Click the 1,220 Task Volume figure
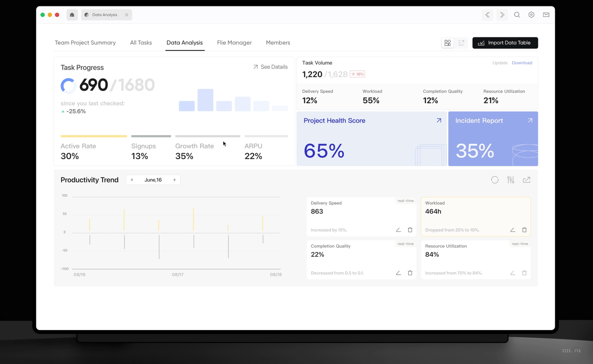Image resolution: width=593 pixels, height=364 pixels. point(312,74)
